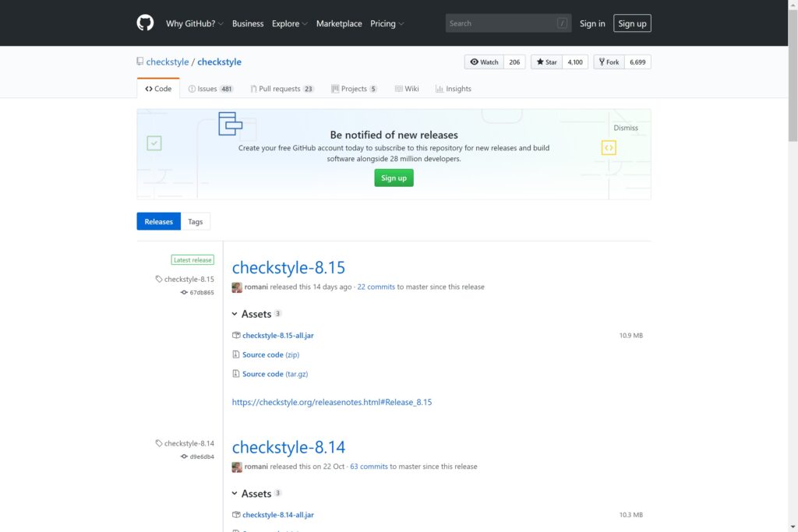Go to Marketplace
Screen dimensions: 798x532
click(339, 23)
